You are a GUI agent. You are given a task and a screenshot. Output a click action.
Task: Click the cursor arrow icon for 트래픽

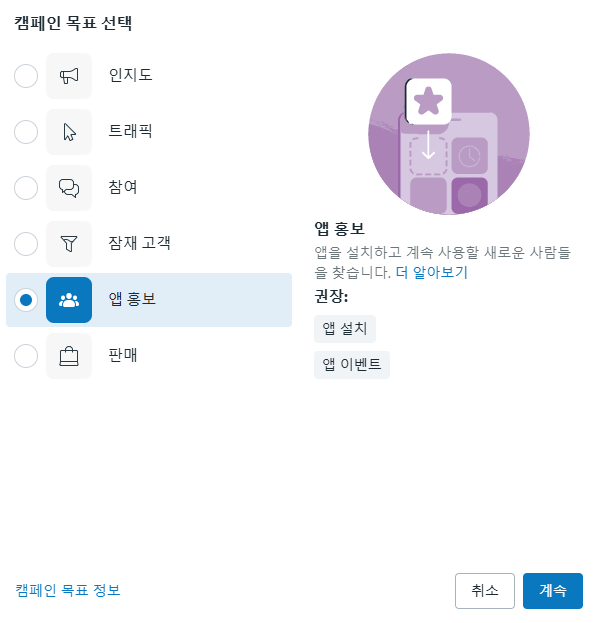[69, 132]
